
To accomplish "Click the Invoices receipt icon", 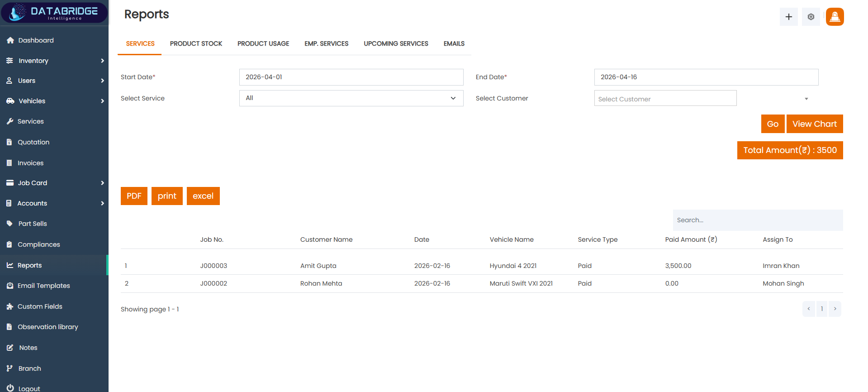I will coord(9,163).
